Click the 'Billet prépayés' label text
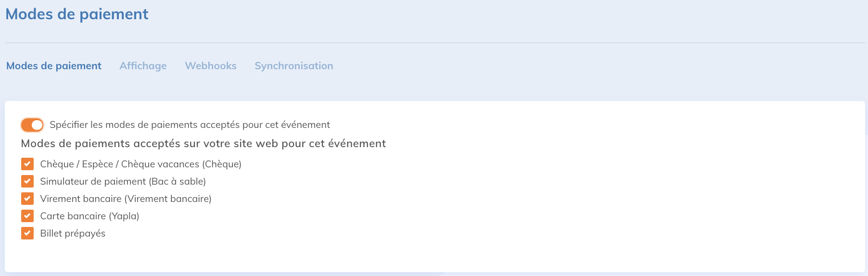This screenshot has width=868, height=276. (73, 234)
